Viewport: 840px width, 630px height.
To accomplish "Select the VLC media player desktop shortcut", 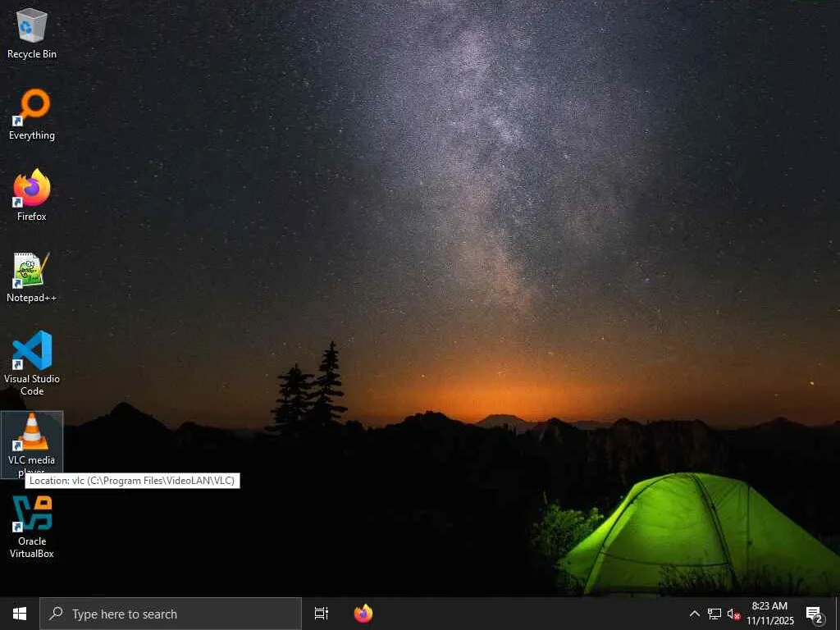I will [32, 444].
